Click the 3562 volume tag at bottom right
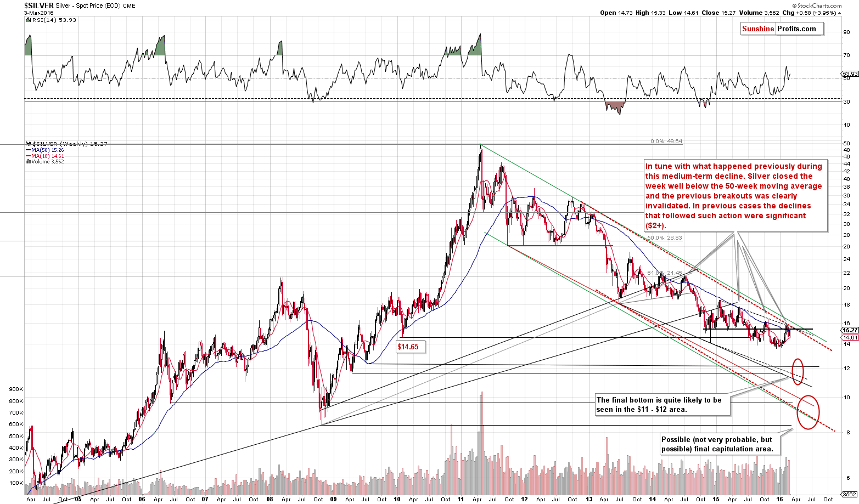The height and width of the screenshot is (504, 859). [849, 494]
